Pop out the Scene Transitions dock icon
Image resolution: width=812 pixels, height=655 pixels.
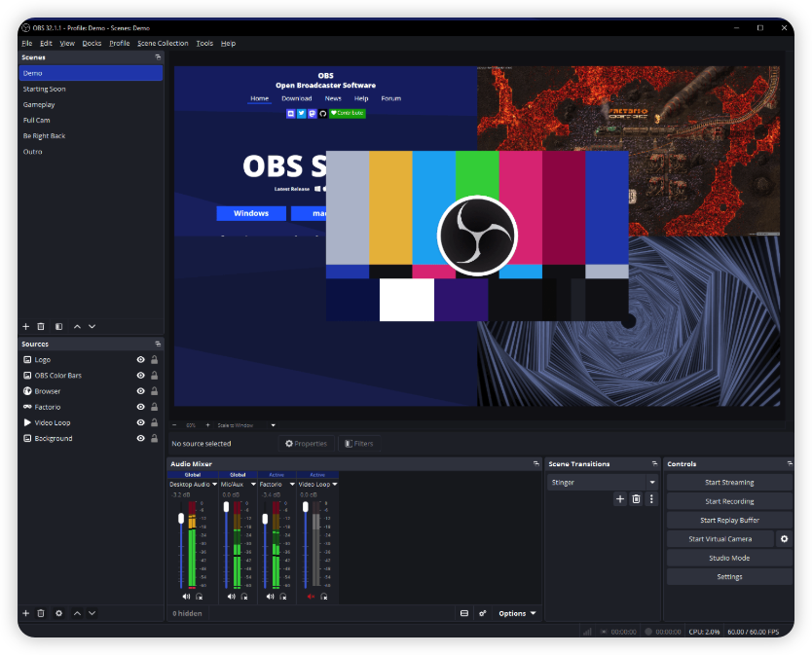(x=654, y=464)
